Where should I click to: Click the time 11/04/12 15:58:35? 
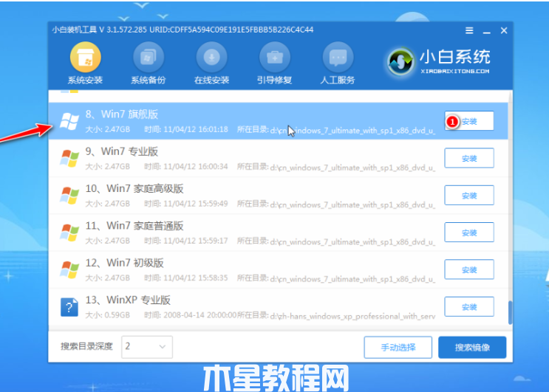pos(196,278)
